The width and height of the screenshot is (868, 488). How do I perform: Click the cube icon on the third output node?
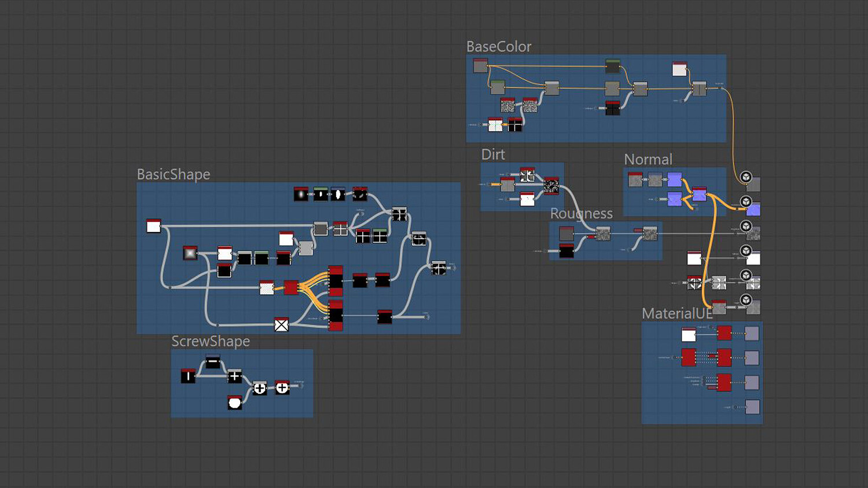click(746, 226)
